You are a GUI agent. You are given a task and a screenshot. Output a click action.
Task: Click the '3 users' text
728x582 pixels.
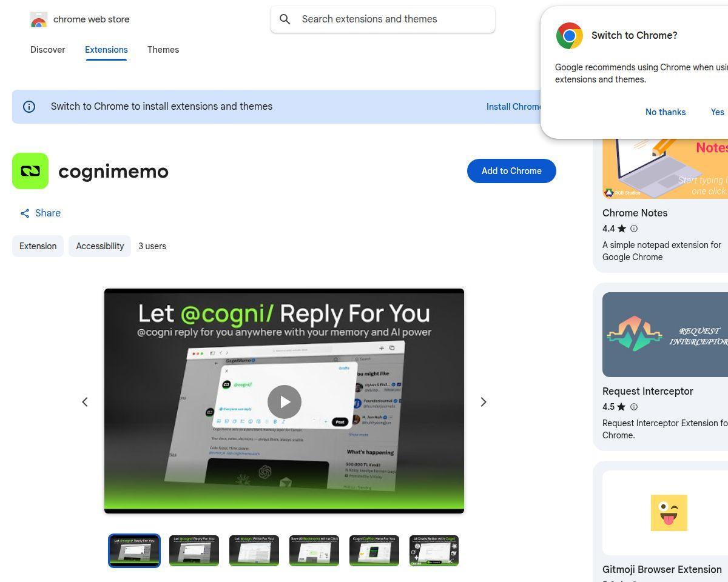click(152, 246)
